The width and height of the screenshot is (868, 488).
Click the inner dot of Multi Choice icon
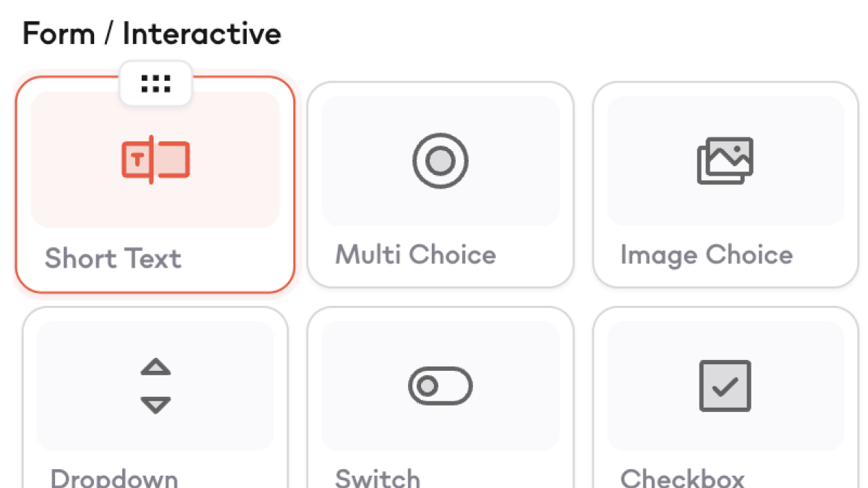(x=440, y=160)
